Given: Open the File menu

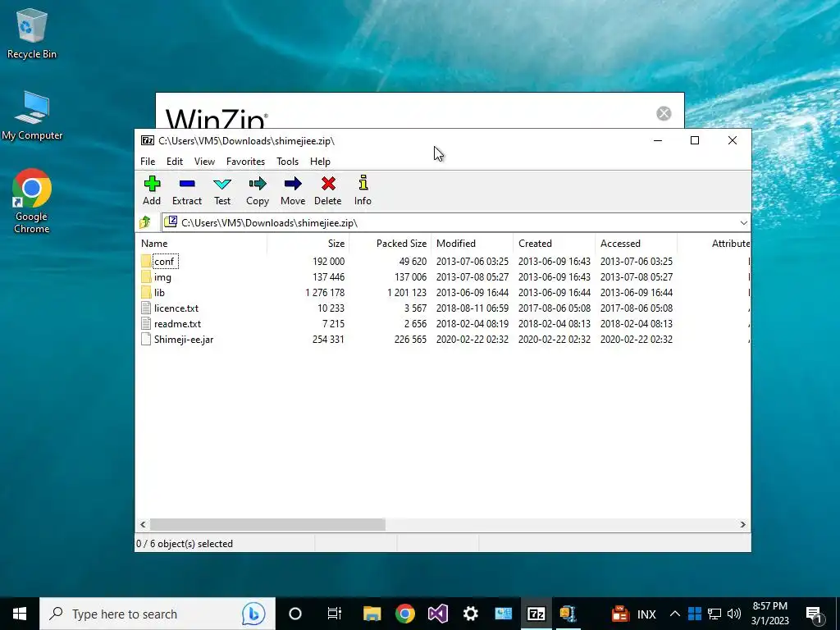Looking at the screenshot, I should pos(148,162).
